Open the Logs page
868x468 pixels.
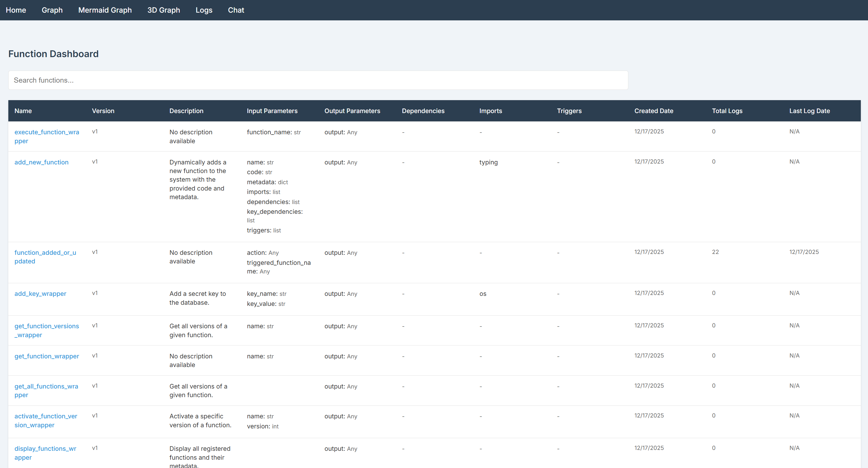[x=204, y=10]
